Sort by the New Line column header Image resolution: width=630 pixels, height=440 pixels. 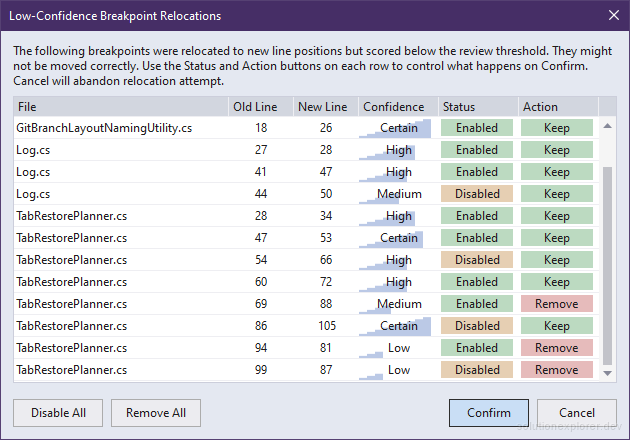click(x=326, y=107)
